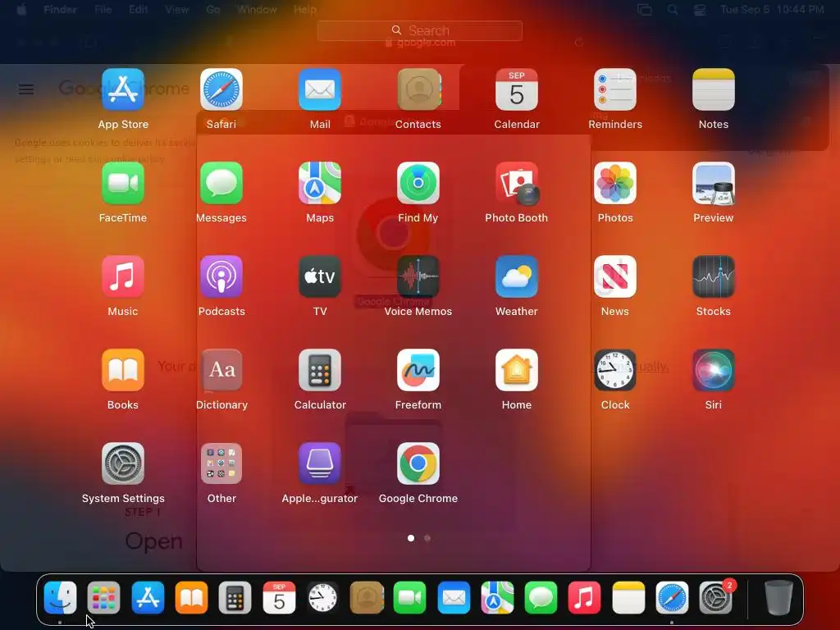
Task: Open Photos app
Action: click(615, 183)
